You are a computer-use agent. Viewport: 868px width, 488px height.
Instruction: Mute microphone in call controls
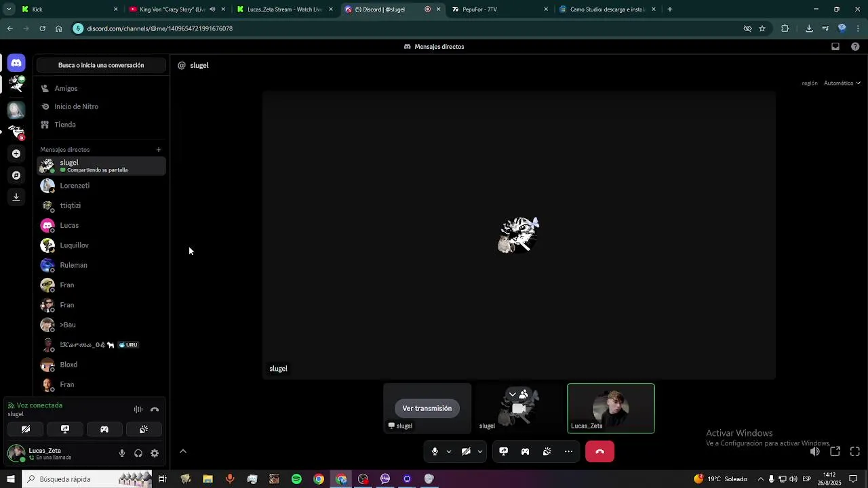435,451
